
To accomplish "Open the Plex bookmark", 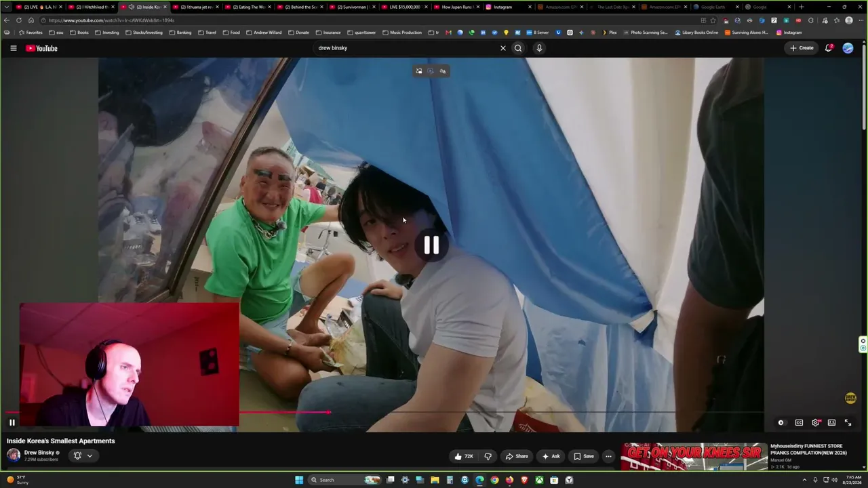I will pos(609,33).
